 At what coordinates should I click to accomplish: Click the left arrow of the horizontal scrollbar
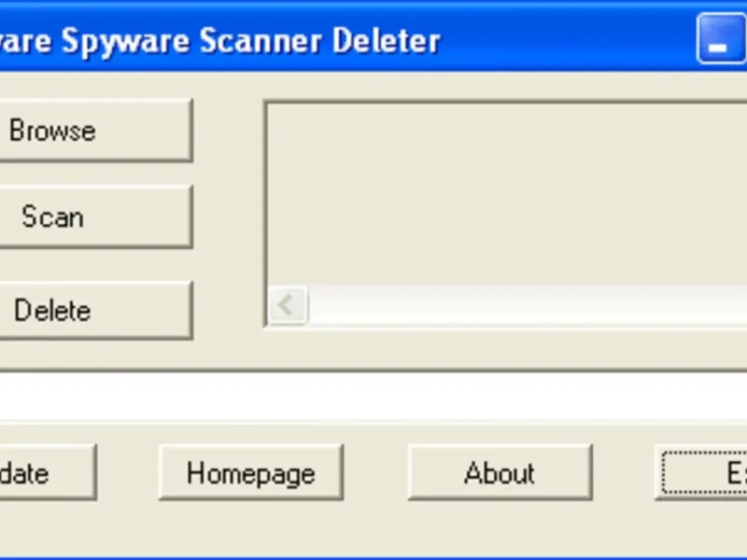click(288, 305)
